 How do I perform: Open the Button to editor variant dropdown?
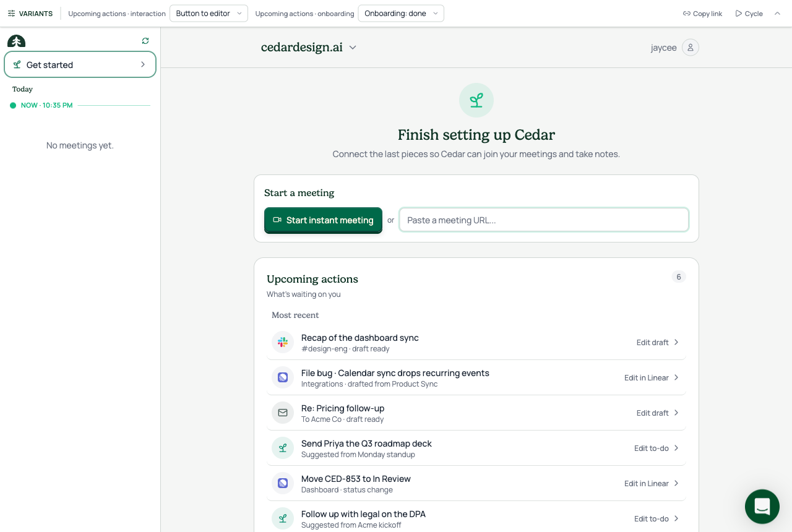pos(209,14)
